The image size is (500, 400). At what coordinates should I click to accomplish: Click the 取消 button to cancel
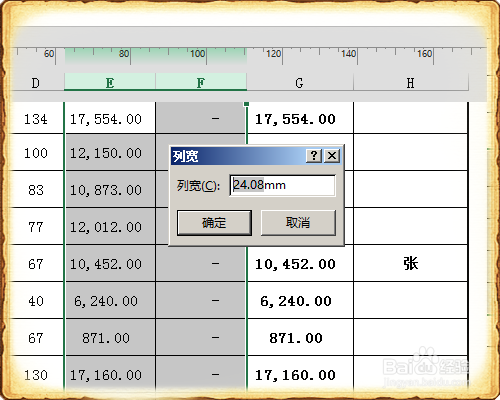[298, 223]
